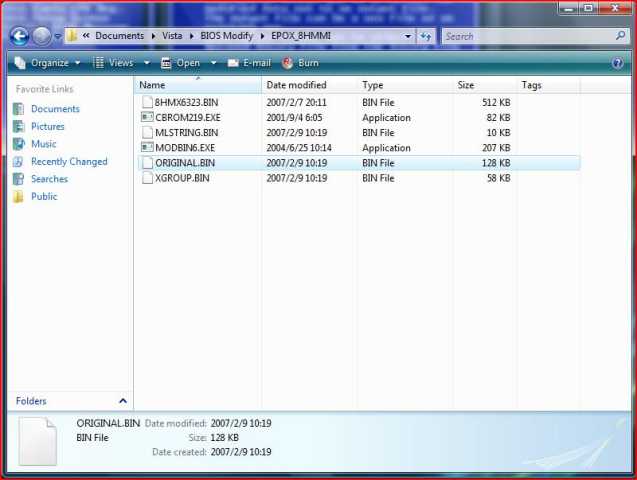Open the recent pages dropdown arrow
This screenshot has width=637, height=480.
click(x=57, y=37)
